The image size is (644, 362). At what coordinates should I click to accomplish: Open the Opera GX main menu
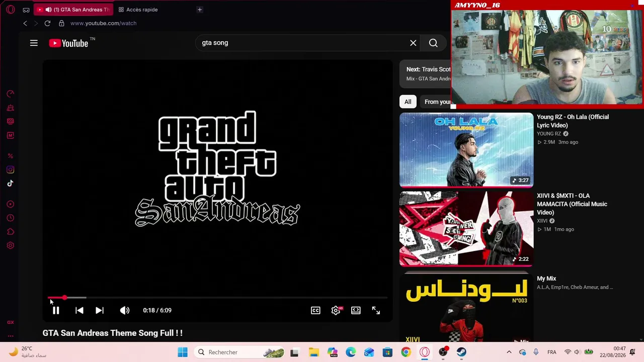(x=10, y=10)
